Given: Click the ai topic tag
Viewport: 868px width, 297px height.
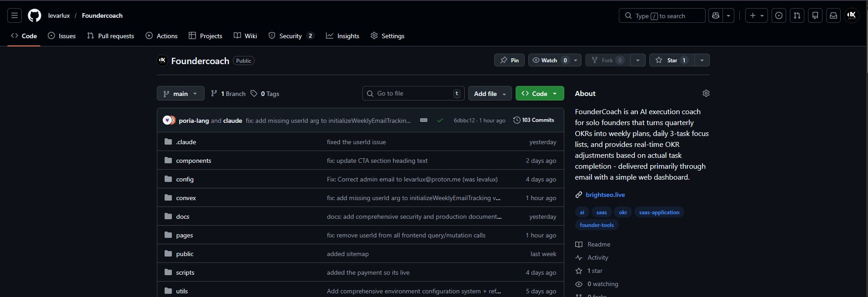Looking at the screenshot, I should click(582, 212).
